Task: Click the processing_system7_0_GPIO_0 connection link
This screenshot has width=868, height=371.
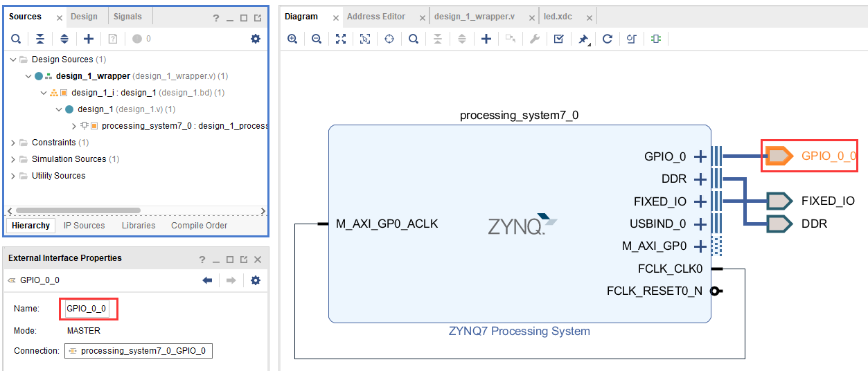Action: 139,351
